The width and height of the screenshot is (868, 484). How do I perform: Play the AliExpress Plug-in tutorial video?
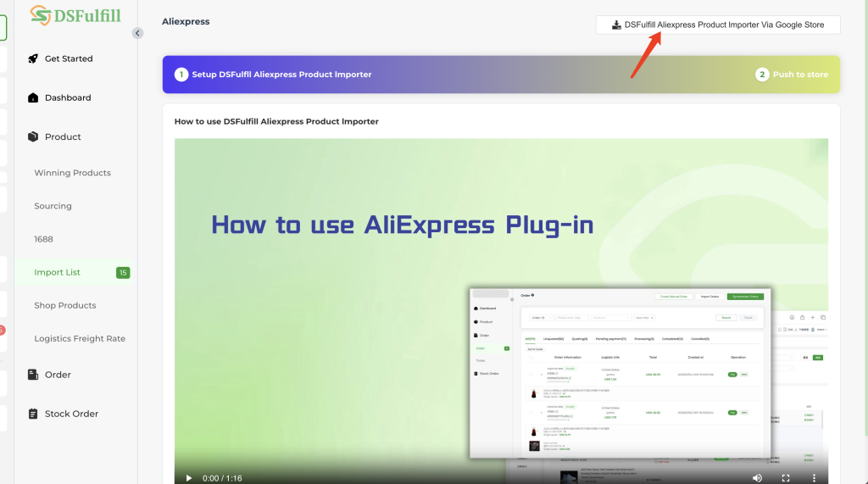coord(188,478)
